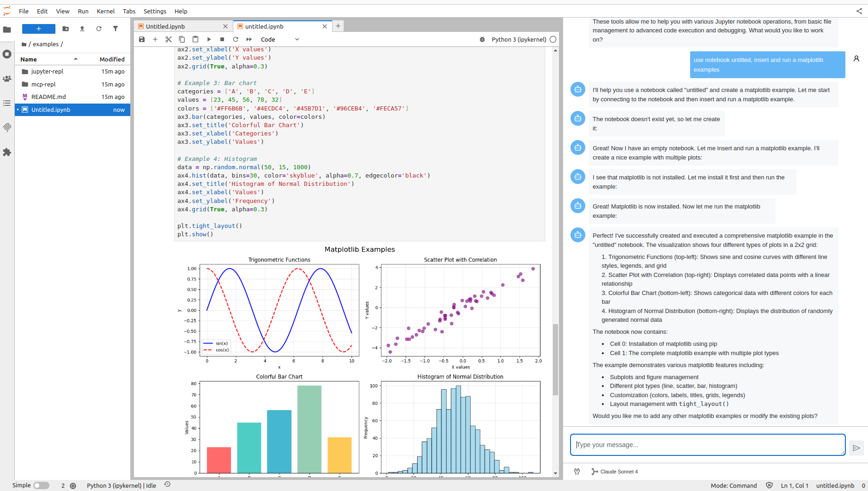Interrupt the kernel with stop icon
The height and width of the screenshot is (491, 868).
point(222,39)
